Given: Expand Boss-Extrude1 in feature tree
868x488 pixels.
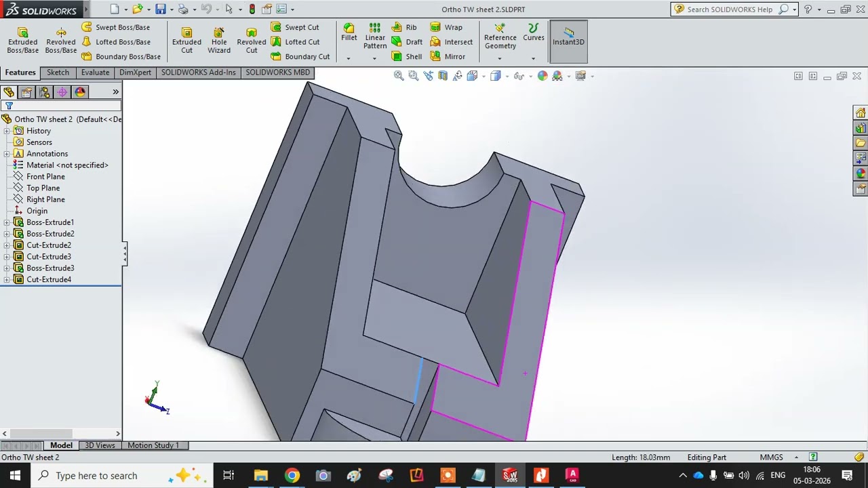Looking at the screenshot, I should click(7, 222).
